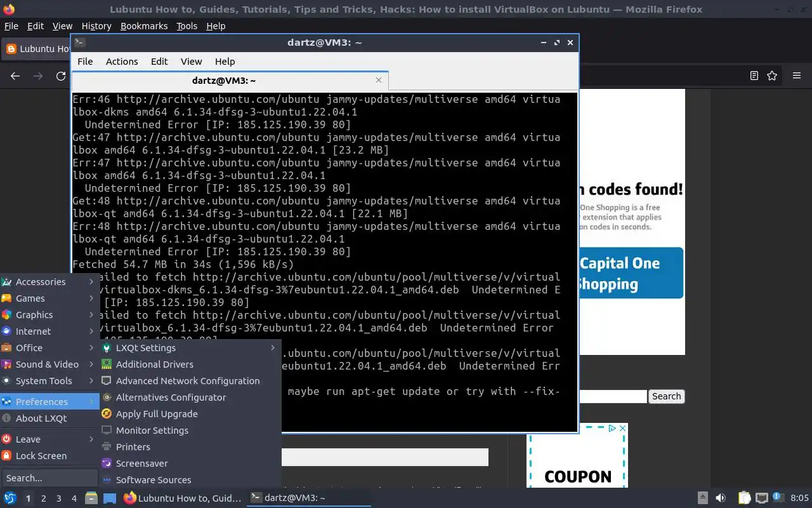The width and height of the screenshot is (812, 508).
Task: Click the Advanced Network Configuration icon
Action: pyautogui.click(x=107, y=380)
